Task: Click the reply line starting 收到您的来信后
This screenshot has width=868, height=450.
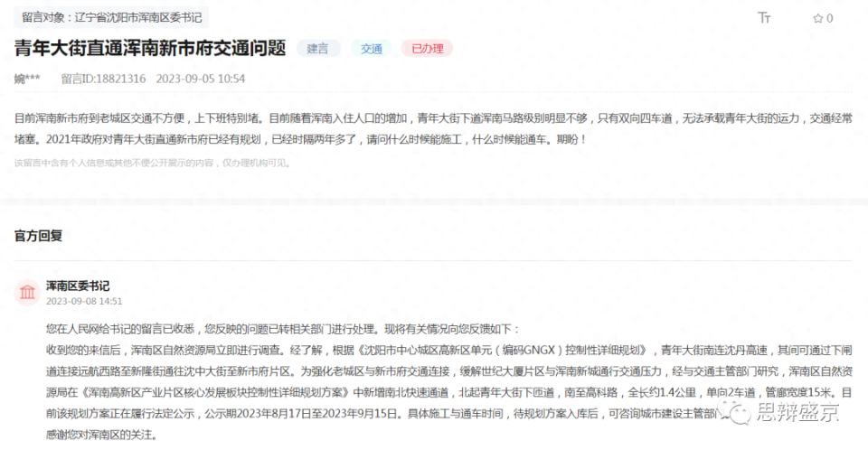Action: [x=449, y=351]
